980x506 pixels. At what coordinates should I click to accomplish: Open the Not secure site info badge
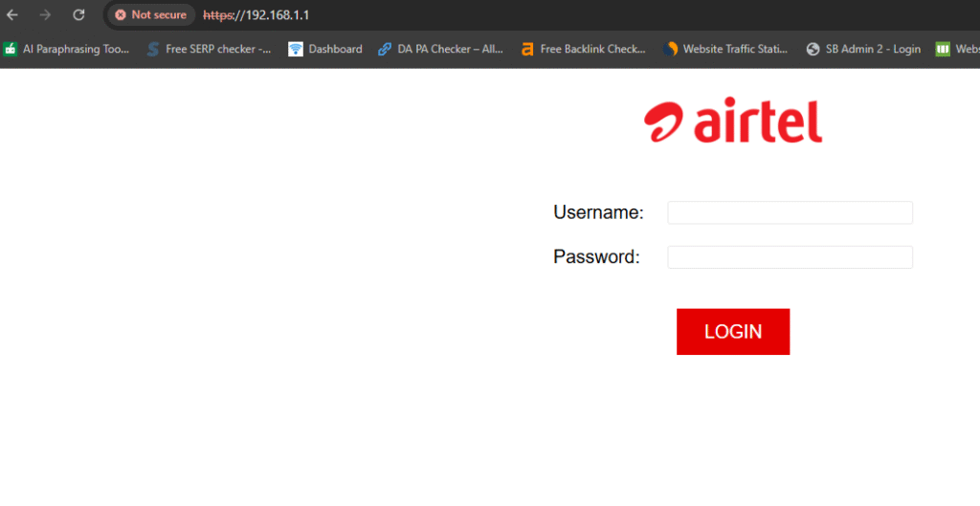coord(151,15)
